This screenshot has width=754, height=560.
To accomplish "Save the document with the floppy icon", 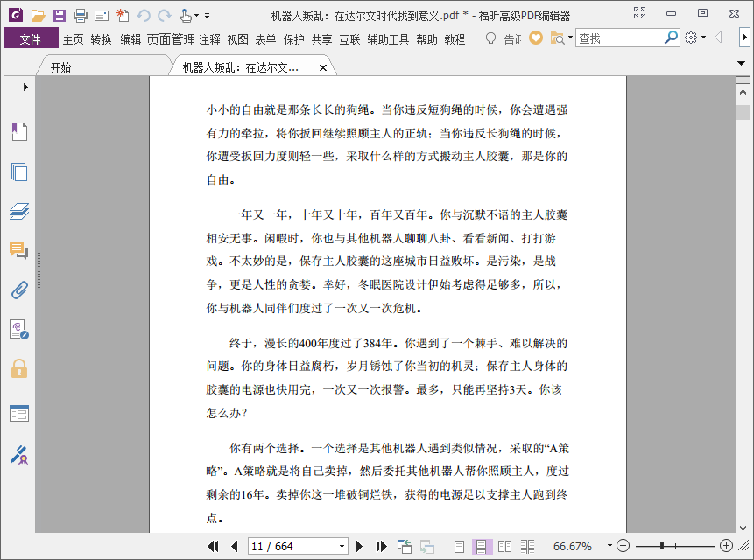I will (60, 16).
